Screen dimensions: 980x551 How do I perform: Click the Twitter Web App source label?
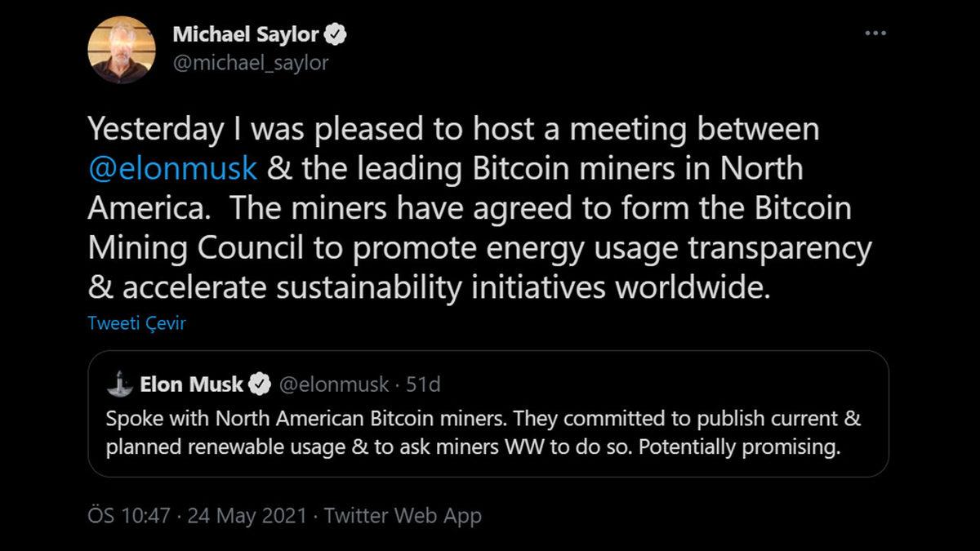coord(403,515)
